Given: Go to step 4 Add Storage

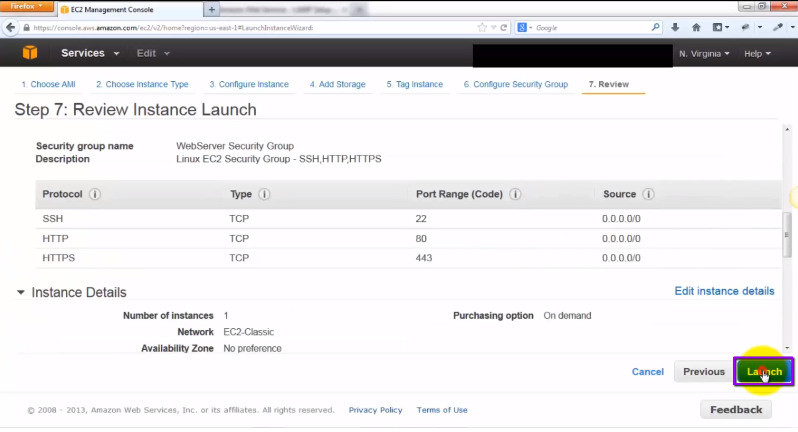Looking at the screenshot, I should [337, 84].
